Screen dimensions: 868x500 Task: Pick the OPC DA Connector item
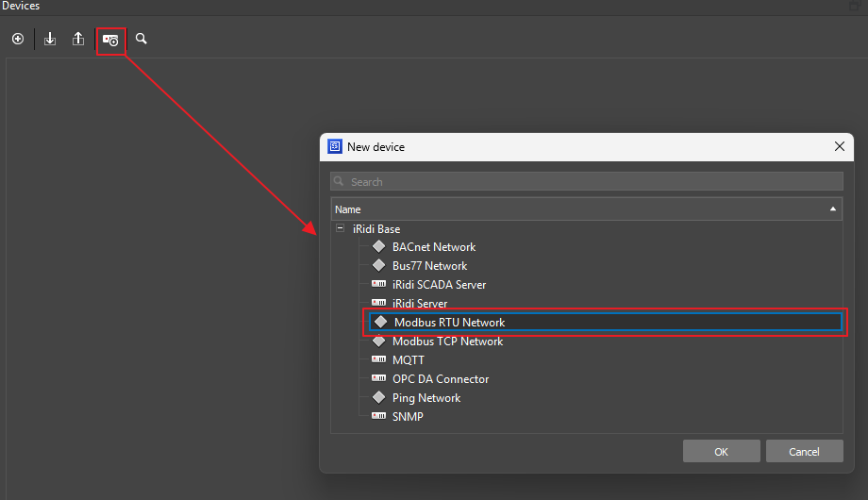point(441,379)
